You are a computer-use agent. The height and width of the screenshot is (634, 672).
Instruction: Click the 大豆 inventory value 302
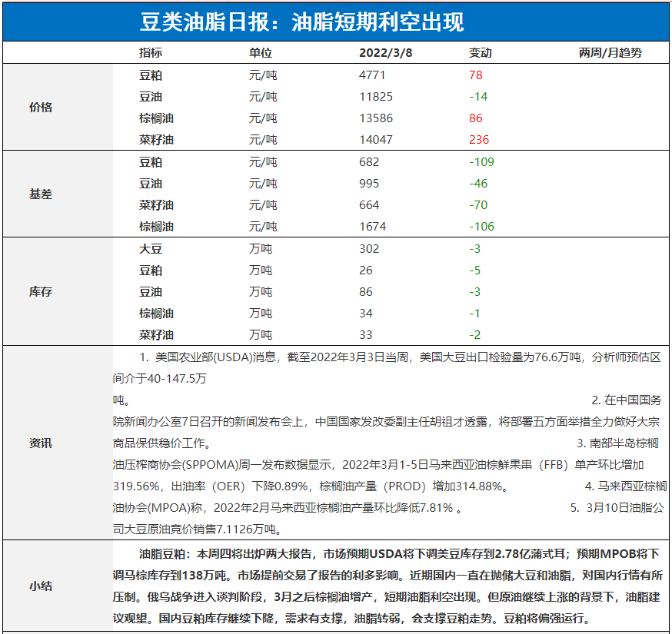pyautogui.click(x=369, y=249)
